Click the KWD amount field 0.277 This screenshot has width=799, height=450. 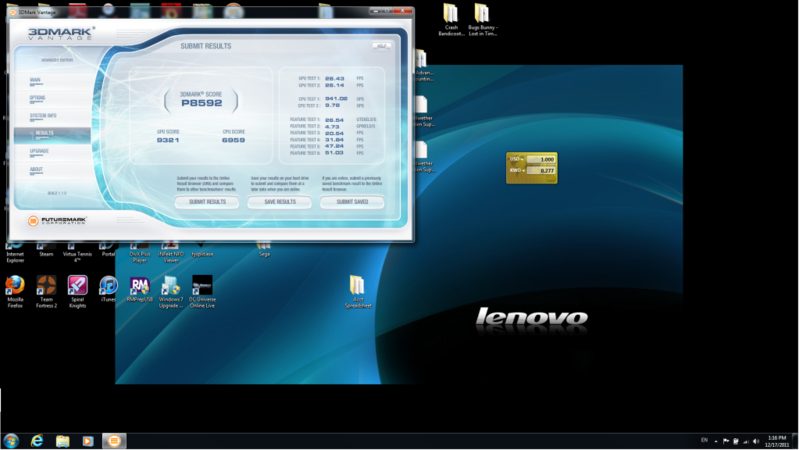[541, 171]
